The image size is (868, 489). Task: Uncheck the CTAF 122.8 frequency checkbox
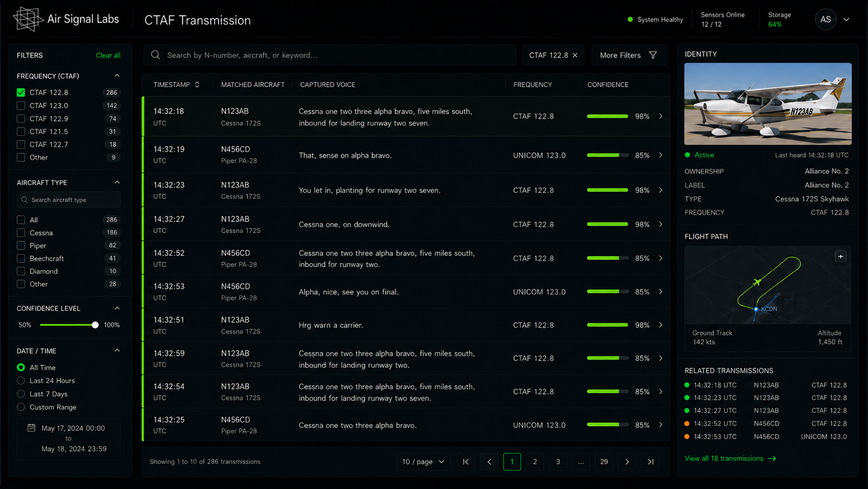tap(21, 92)
